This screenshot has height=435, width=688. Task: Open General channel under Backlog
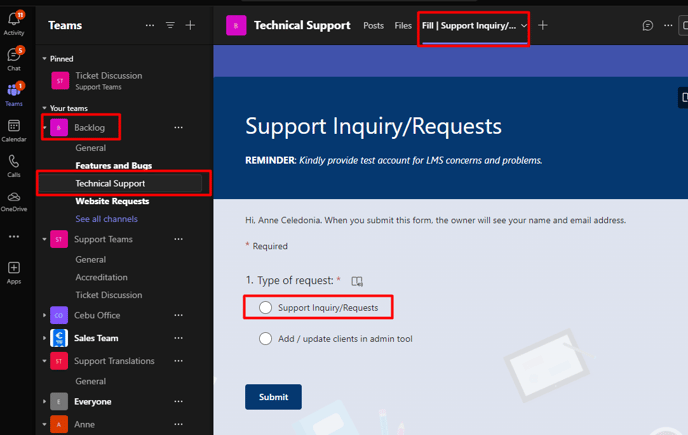coord(90,148)
